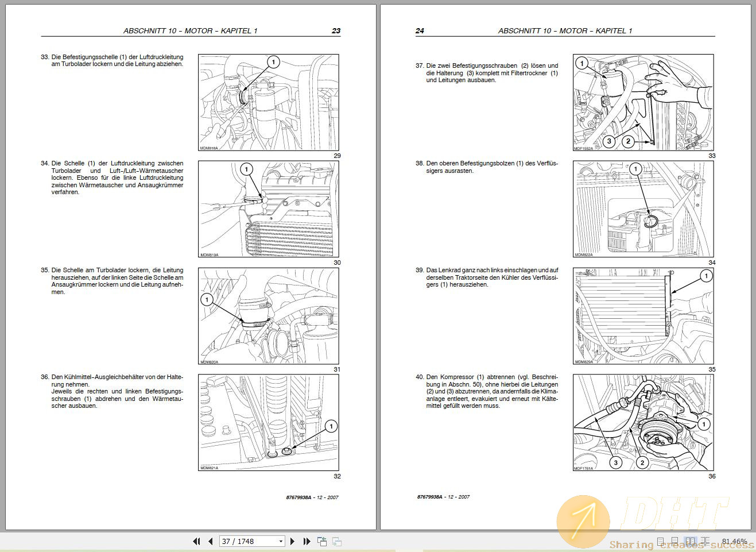
Task: Click the DHT watermark arrow logo
Action: [x=583, y=521]
